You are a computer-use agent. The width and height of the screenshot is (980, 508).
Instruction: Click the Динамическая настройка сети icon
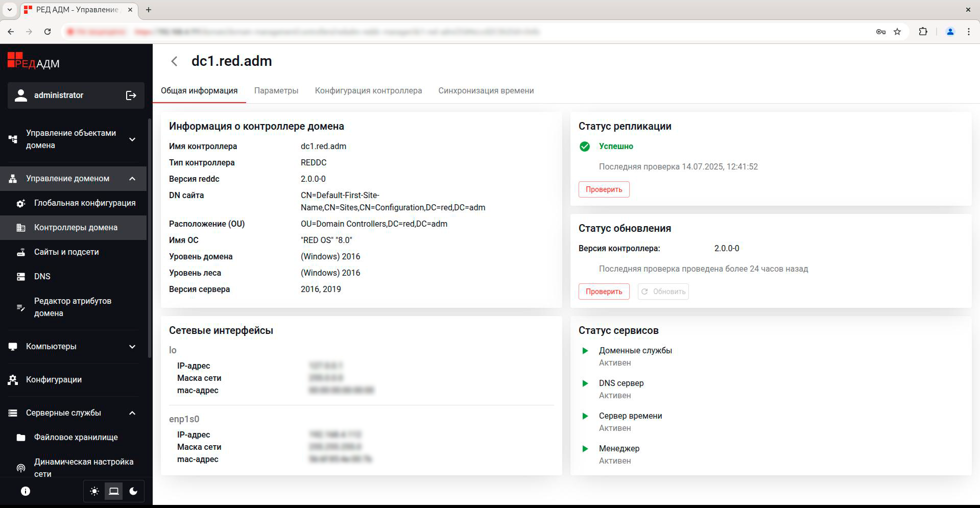[x=21, y=468]
